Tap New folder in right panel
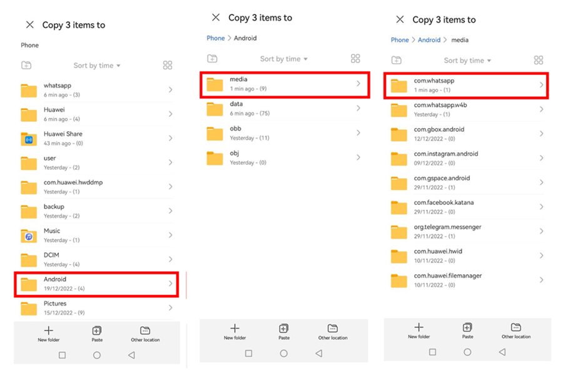Image resolution: width=588 pixels, height=378 pixels. [x=419, y=331]
